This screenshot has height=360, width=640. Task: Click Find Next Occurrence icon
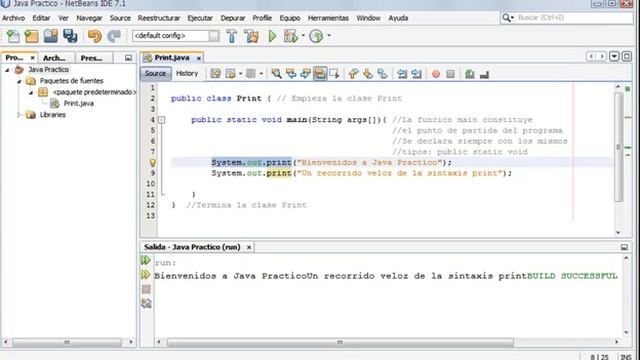(305, 74)
